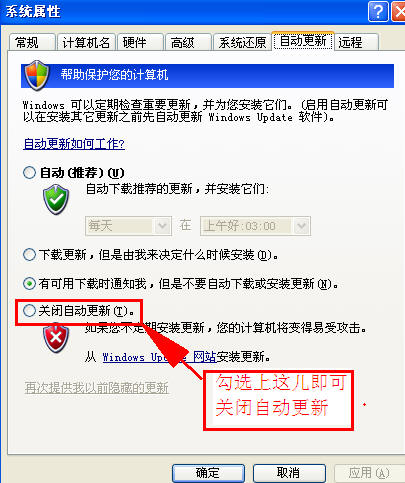The image size is (405, 483).
Task: Open the 高级 tab
Action: (188, 43)
